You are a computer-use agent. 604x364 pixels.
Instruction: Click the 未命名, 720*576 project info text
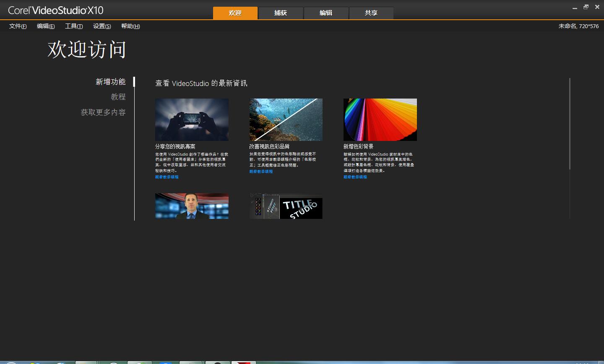point(579,26)
